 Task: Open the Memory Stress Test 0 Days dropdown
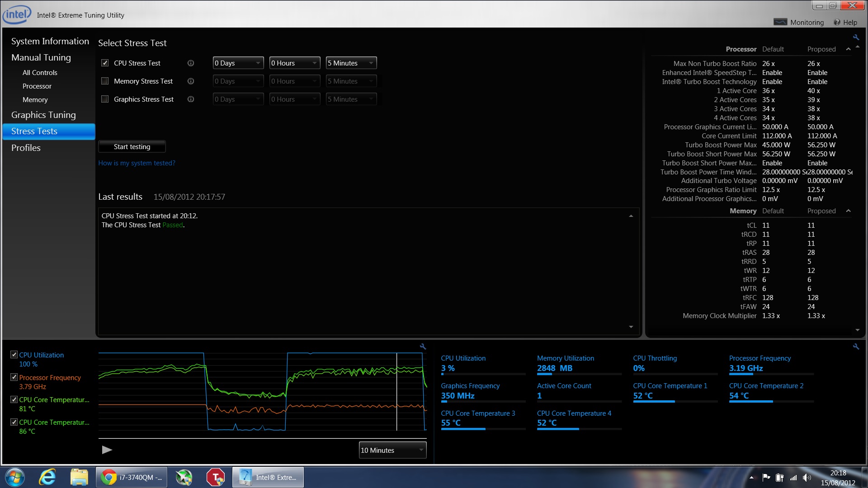tap(238, 81)
